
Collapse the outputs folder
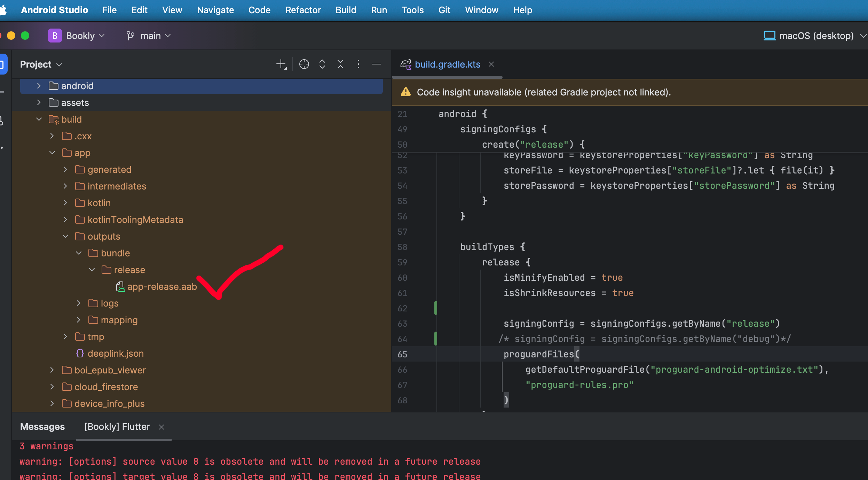click(65, 236)
